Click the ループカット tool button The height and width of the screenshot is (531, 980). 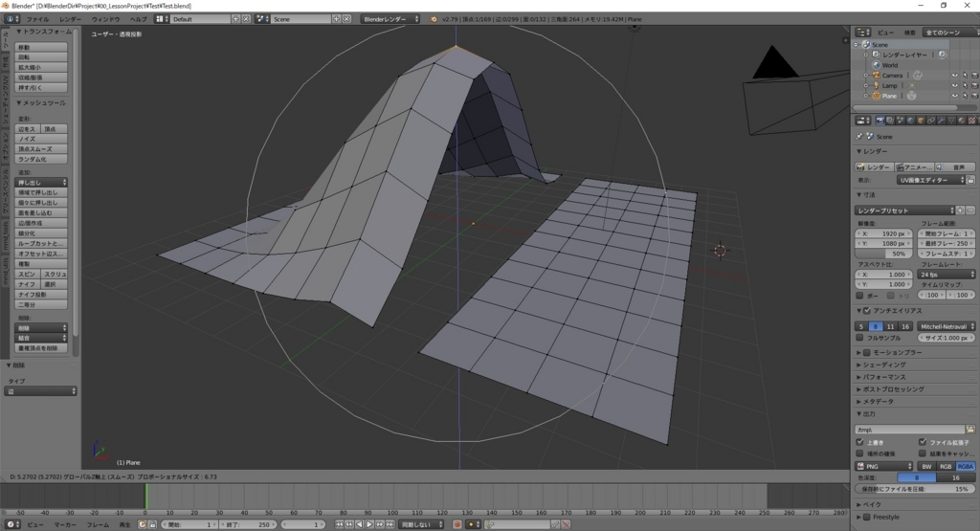coord(41,243)
